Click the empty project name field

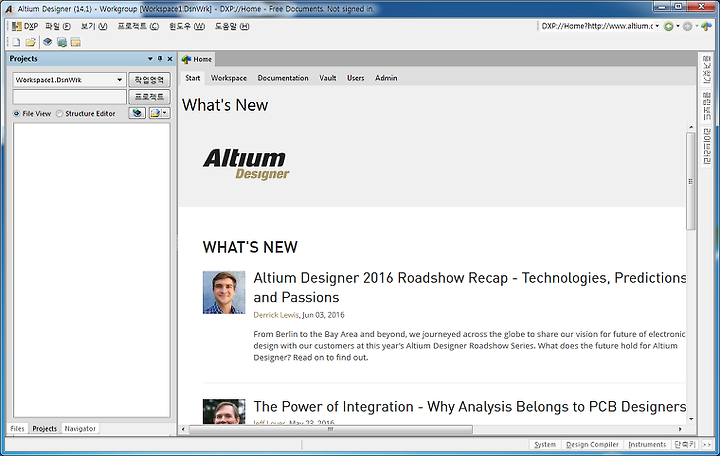pos(69,97)
